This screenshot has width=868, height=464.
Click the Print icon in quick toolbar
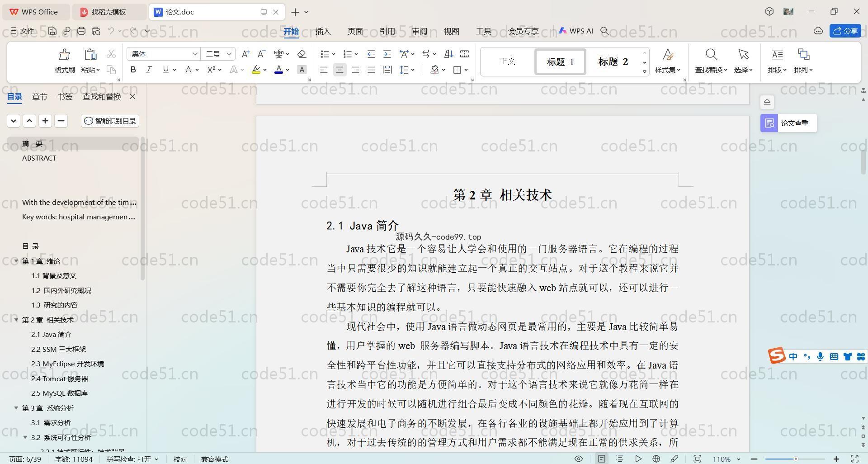81,31
